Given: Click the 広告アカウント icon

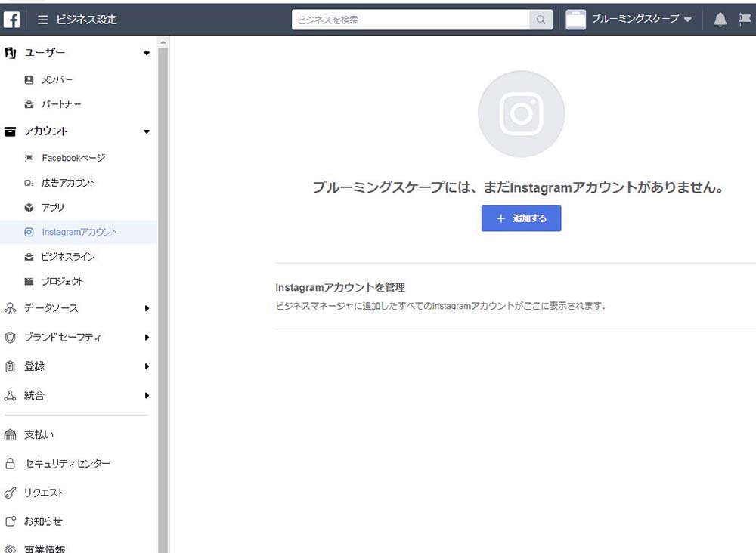Looking at the screenshot, I should [29, 183].
